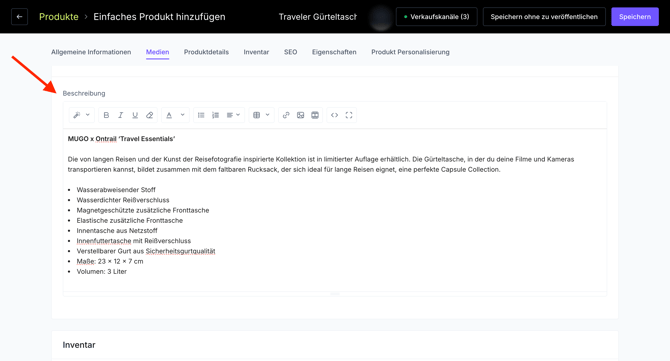Click bullet 'Verstellbarer Gurt aus Sicherheitsgurtqualität'
This screenshot has width=670, height=361.
[146, 251]
